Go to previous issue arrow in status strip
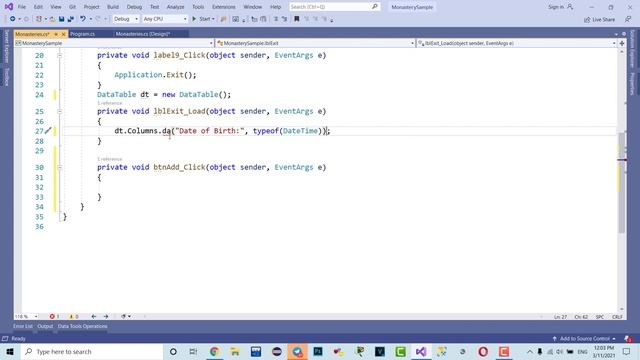The height and width of the screenshot is (360, 640). tap(94, 316)
